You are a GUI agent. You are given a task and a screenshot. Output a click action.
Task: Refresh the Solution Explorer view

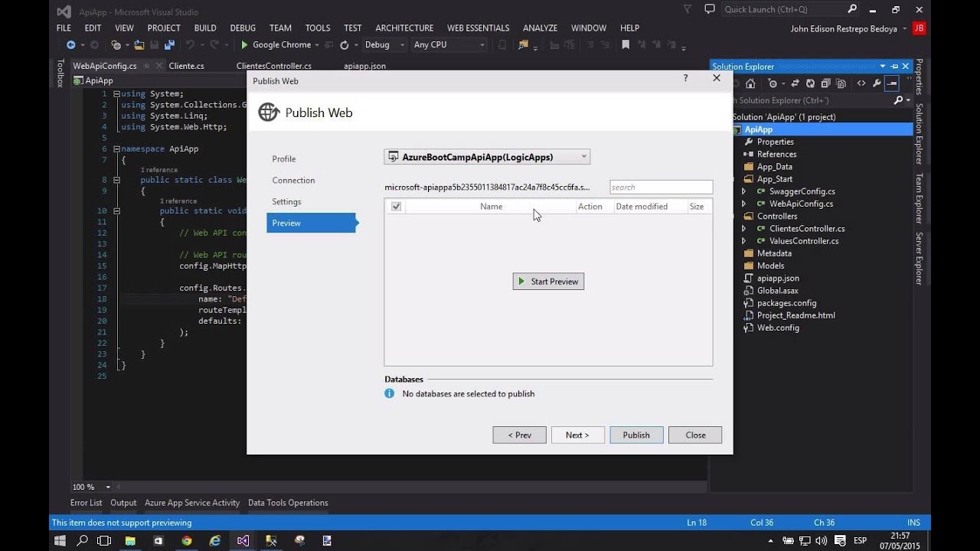[x=810, y=83]
